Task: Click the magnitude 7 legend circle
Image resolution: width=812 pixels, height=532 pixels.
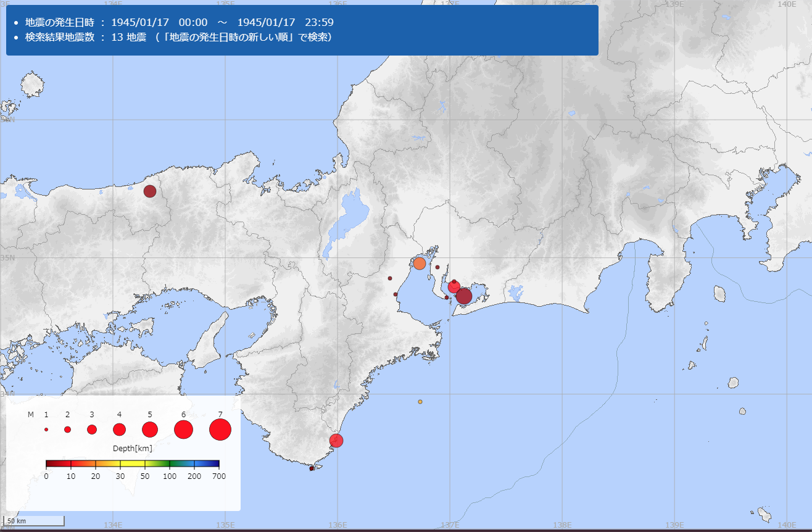Action: 220,430
